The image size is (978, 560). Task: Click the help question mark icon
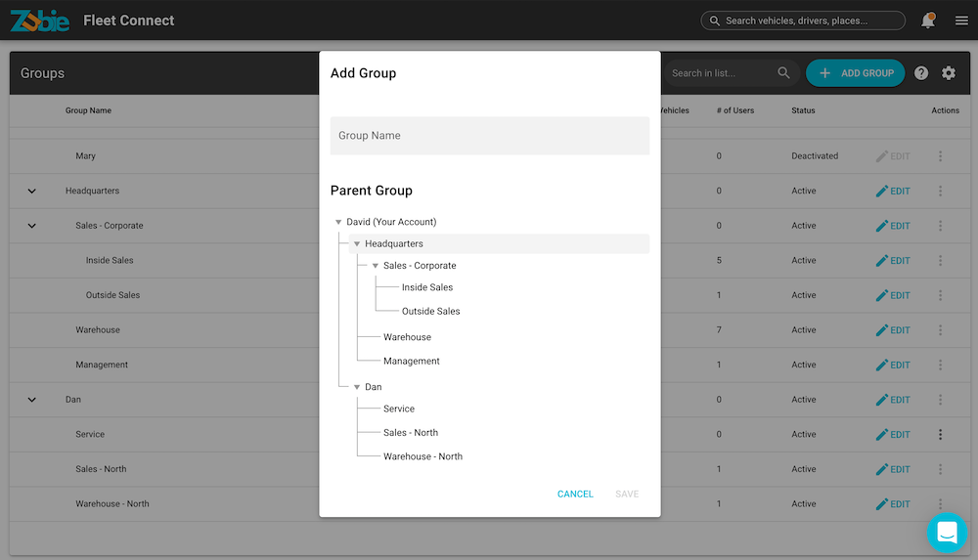pos(921,73)
